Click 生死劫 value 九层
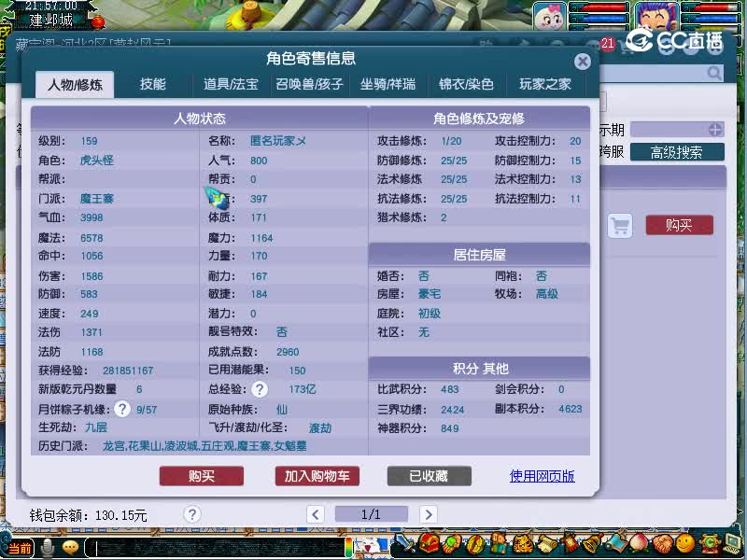The width and height of the screenshot is (747, 560). pyautogui.click(x=96, y=427)
